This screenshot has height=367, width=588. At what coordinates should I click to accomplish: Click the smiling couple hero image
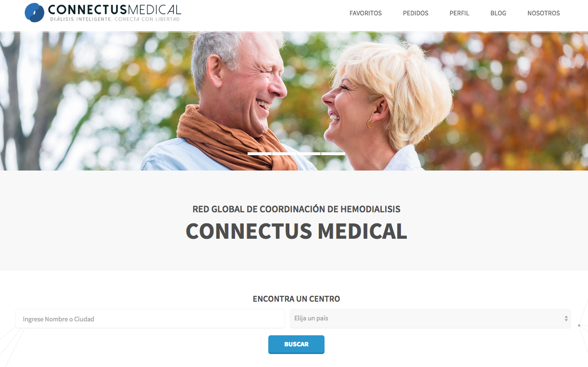coord(294,101)
